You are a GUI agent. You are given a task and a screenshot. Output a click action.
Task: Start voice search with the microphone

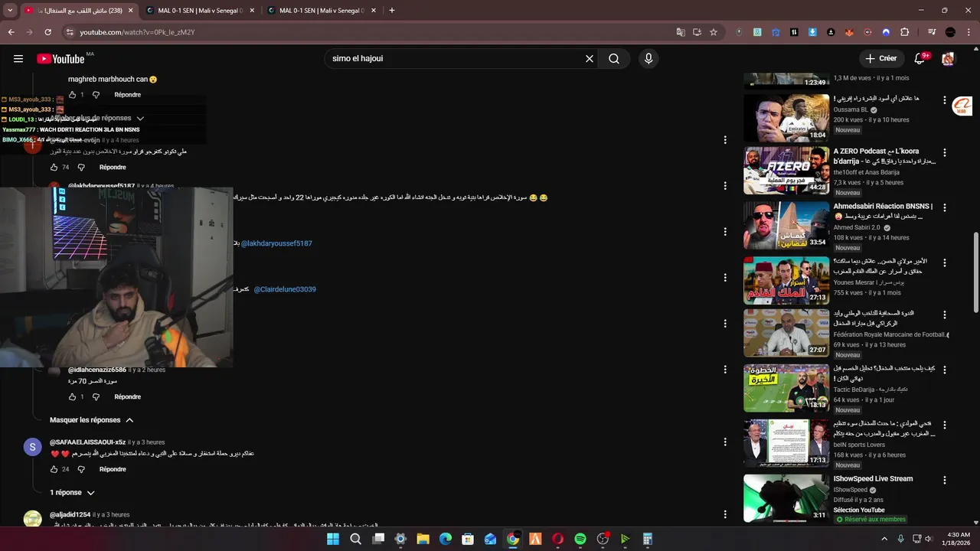tap(648, 59)
